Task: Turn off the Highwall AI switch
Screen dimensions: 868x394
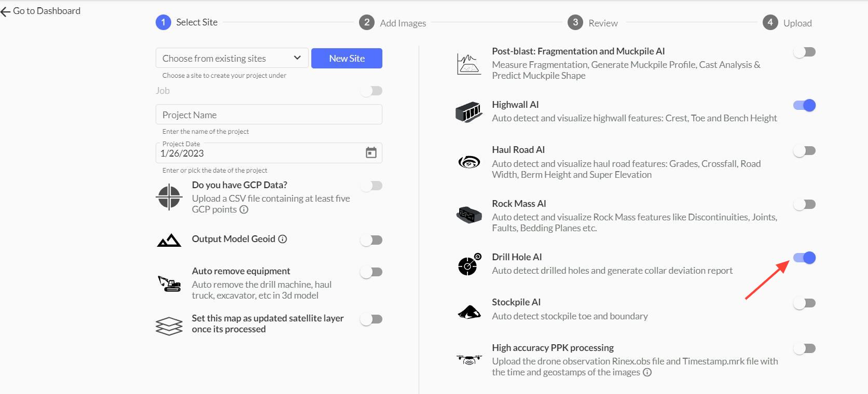Action: [x=804, y=105]
